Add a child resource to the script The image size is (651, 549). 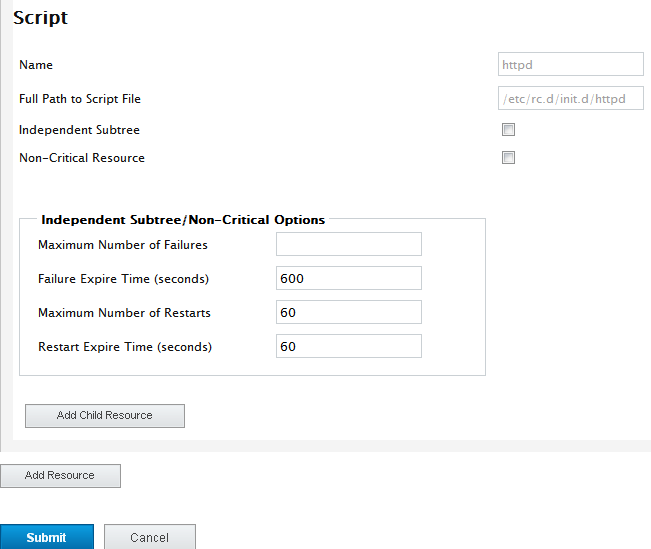tap(105, 416)
